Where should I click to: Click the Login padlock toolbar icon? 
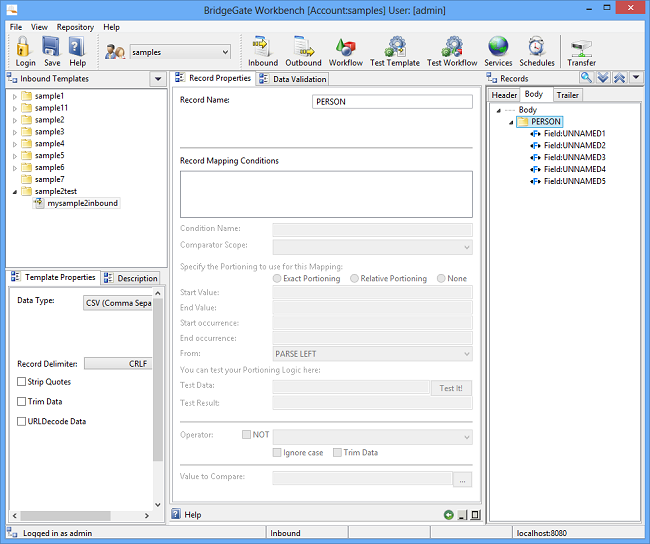[23, 46]
